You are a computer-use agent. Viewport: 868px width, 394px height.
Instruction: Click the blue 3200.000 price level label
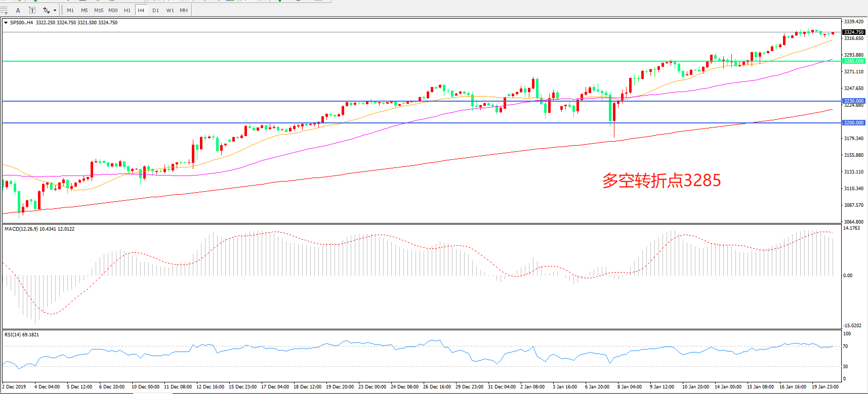click(x=853, y=123)
